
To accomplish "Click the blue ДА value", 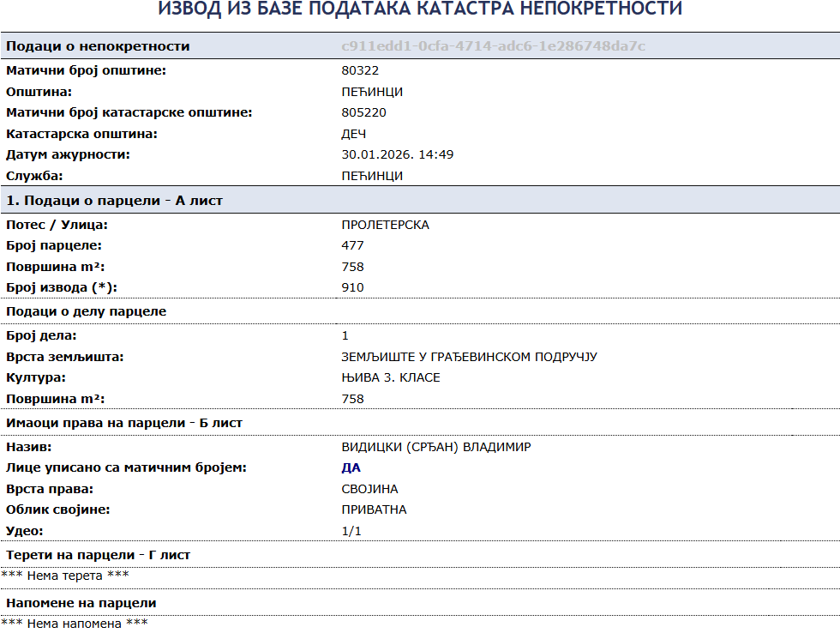I will 351,467.
